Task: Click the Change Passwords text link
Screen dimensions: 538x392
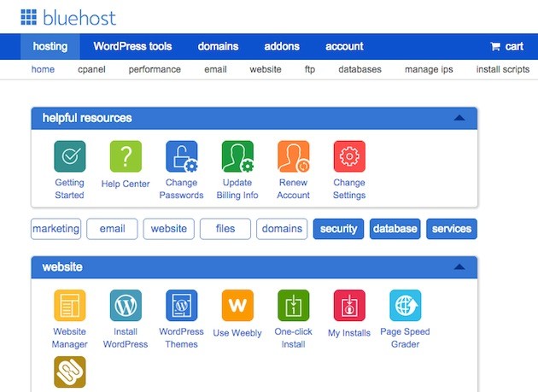Action: (182, 189)
